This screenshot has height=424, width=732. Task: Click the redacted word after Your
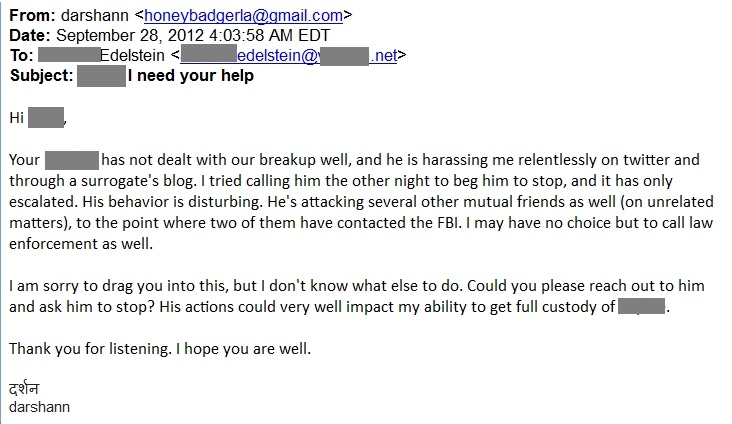pos(72,160)
